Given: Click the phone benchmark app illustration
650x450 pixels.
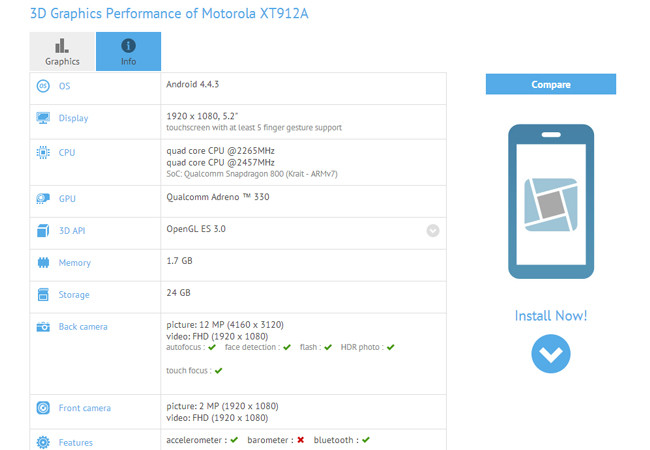Looking at the screenshot, I should click(x=551, y=201).
